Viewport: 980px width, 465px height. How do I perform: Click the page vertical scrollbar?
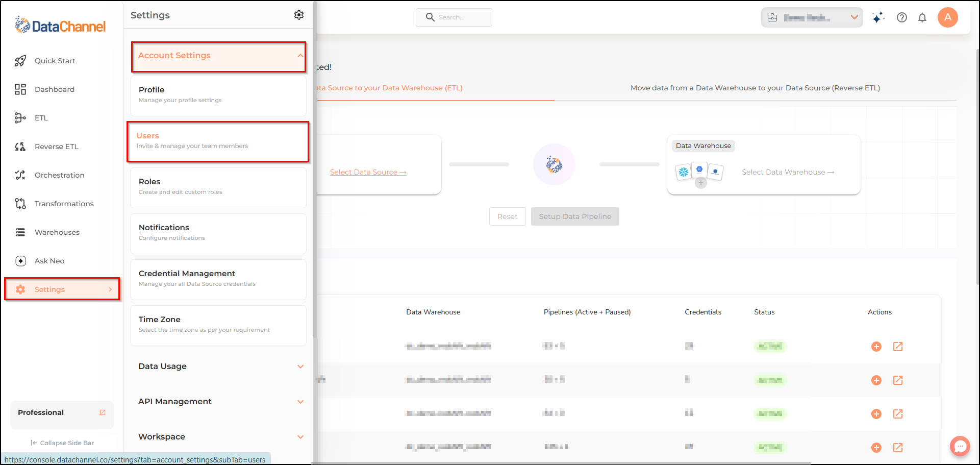point(977,166)
